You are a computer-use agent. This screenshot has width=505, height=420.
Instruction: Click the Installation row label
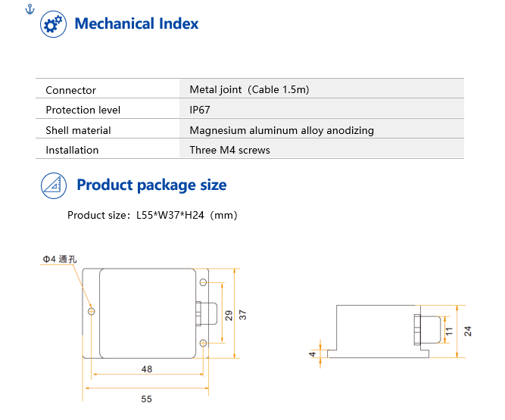(72, 150)
